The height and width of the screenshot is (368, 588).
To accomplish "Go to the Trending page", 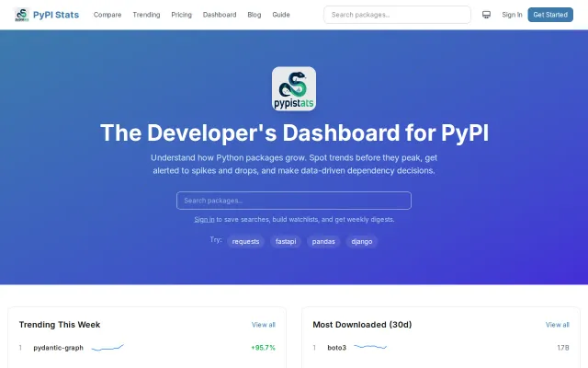I will coord(146,15).
